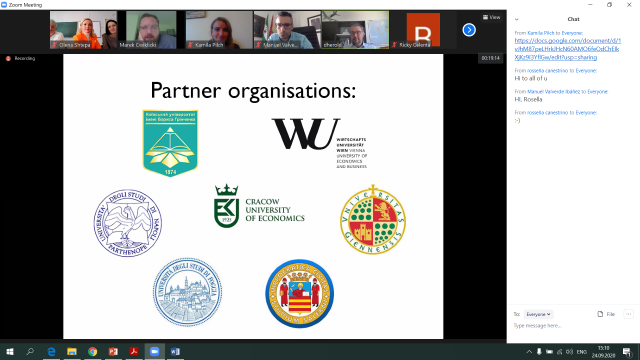The image size is (640, 360).
Task: Open Google Chrome from taskbar
Action: pos(93,351)
